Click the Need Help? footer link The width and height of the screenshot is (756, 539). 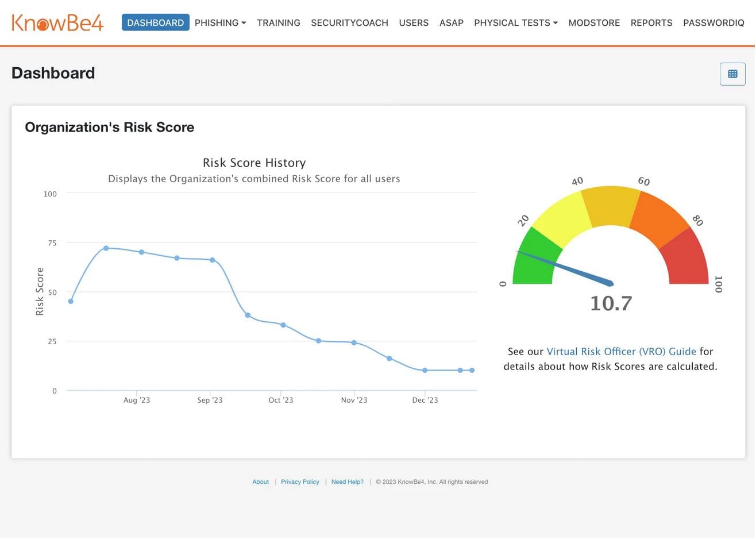coord(347,482)
